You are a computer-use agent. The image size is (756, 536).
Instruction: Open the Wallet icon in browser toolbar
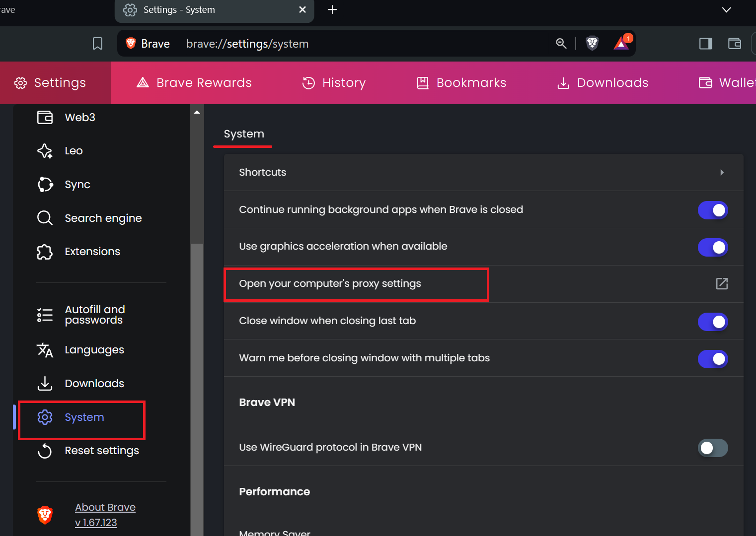click(x=735, y=44)
